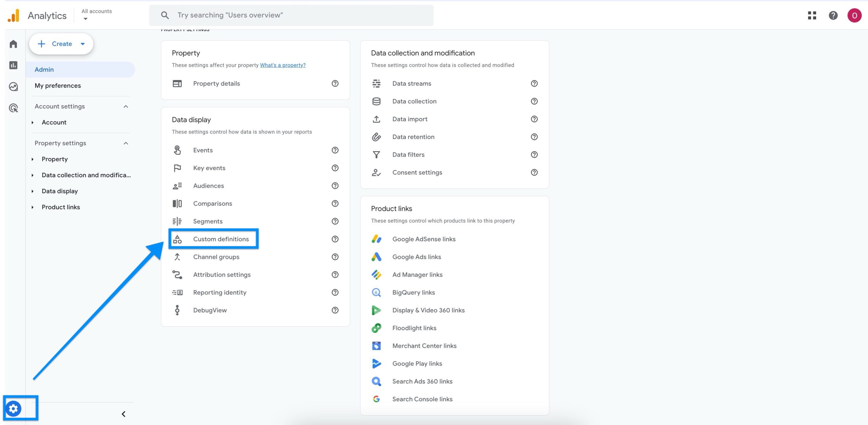Image resolution: width=868 pixels, height=425 pixels.
Task: Open Property details
Action: 216,83
